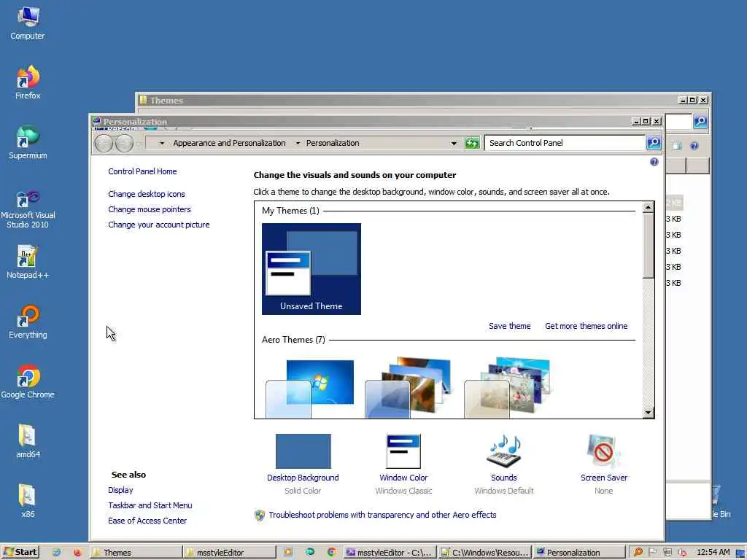
Task: Expand the dropdown arrow before Appearance and Personalization
Action: (162, 143)
